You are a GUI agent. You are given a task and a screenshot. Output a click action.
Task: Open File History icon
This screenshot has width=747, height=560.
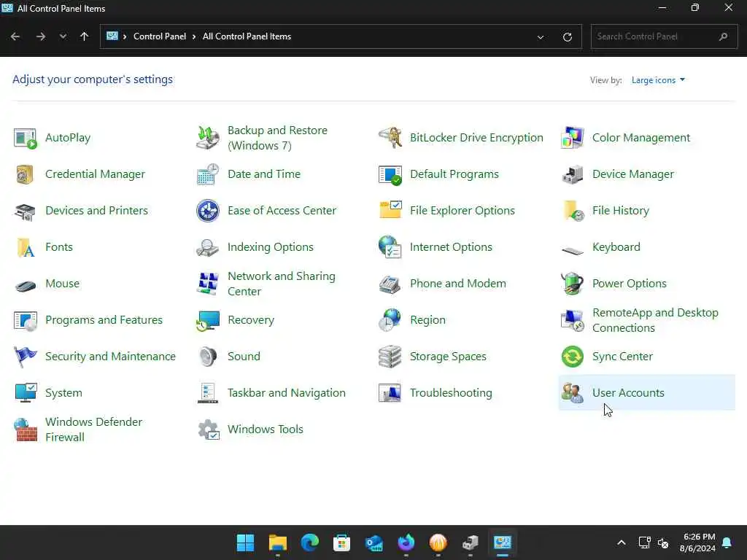coord(573,211)
